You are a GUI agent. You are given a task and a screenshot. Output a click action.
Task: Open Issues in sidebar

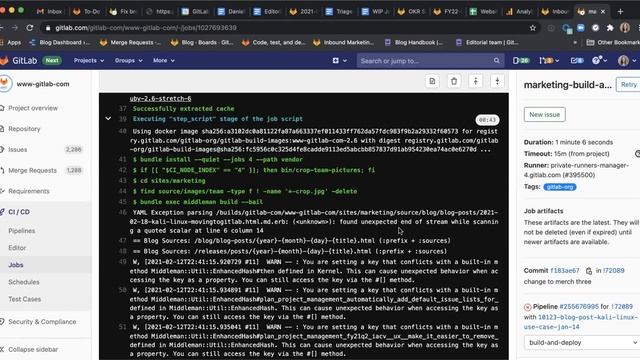18,150
